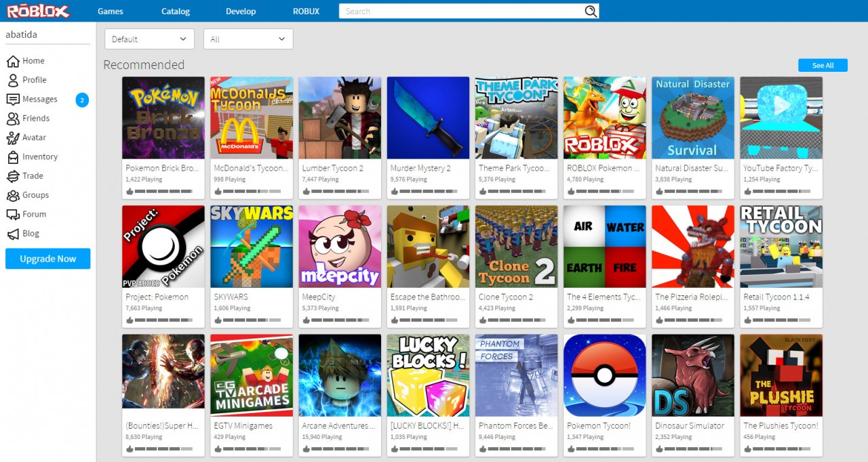Click '15,940 Playing' under Arcane Adventures
868x462 pixels.
click(322, 437)
